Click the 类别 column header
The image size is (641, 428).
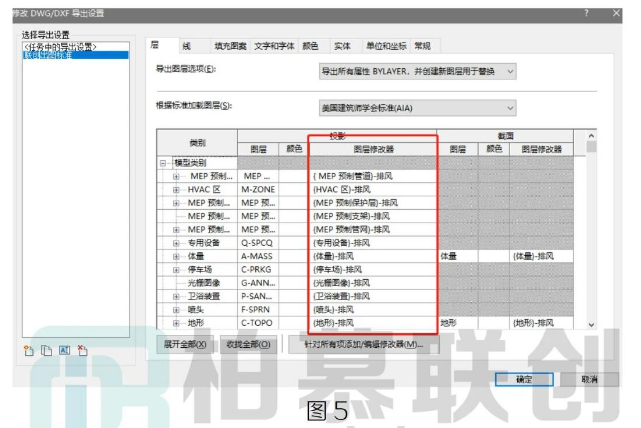pos(197,143)
